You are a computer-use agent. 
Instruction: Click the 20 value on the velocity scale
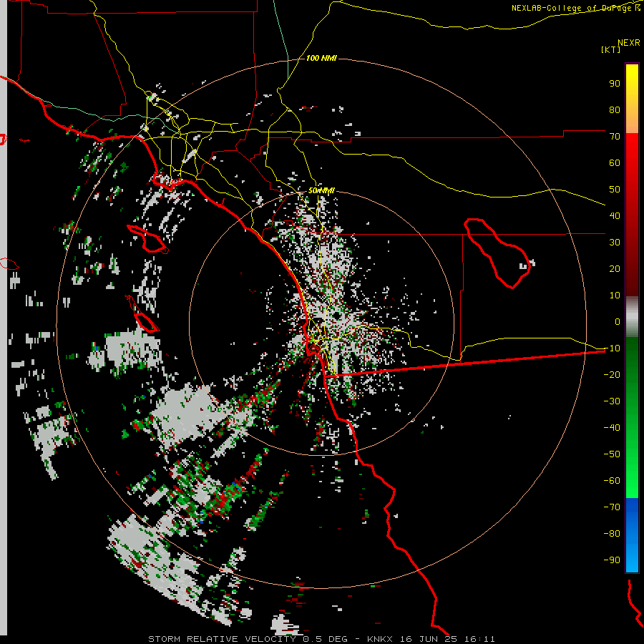click(x=615, y=268)
